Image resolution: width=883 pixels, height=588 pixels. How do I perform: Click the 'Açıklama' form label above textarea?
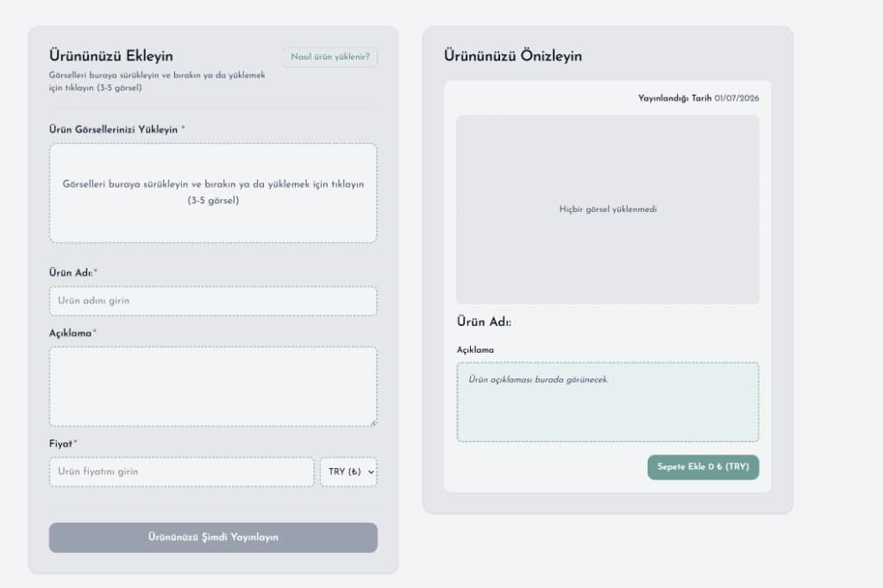[x=71, y=334]
